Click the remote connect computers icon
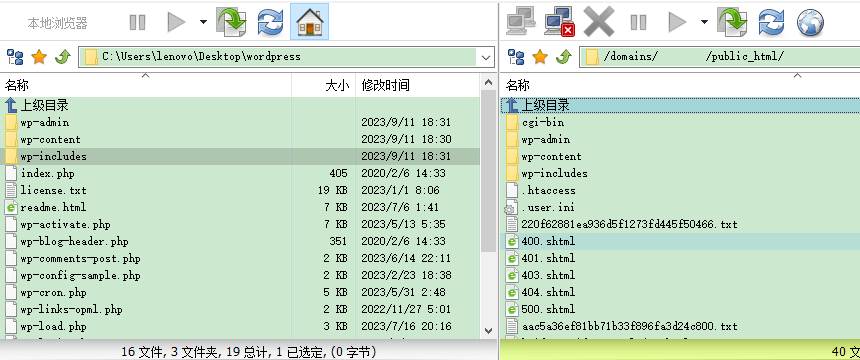 tap(520, 22)
